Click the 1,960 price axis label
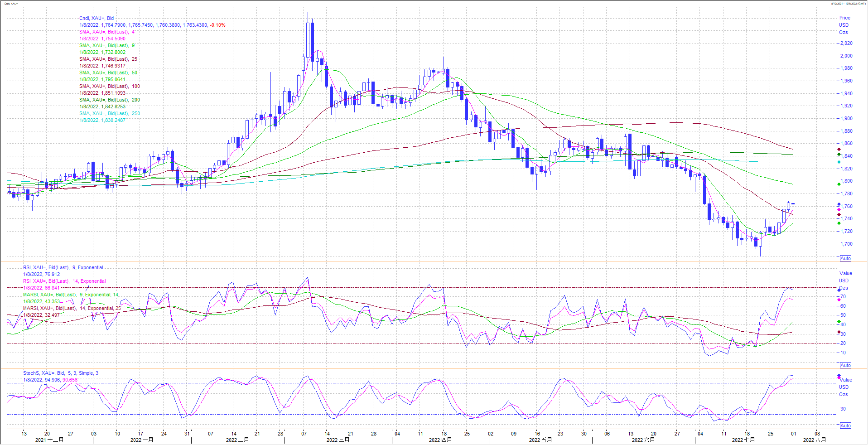This screenshot has width=868, height=445. pyautogui.click(x=846, y=81)
